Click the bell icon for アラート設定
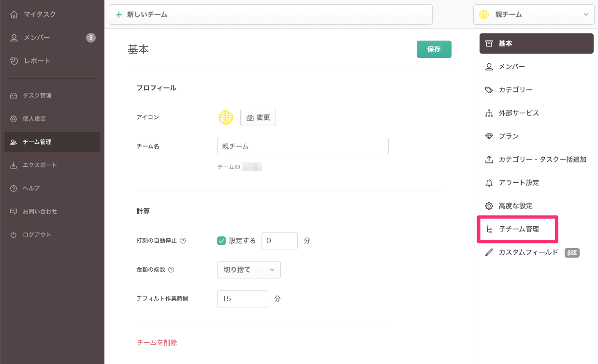 (489, 183)
